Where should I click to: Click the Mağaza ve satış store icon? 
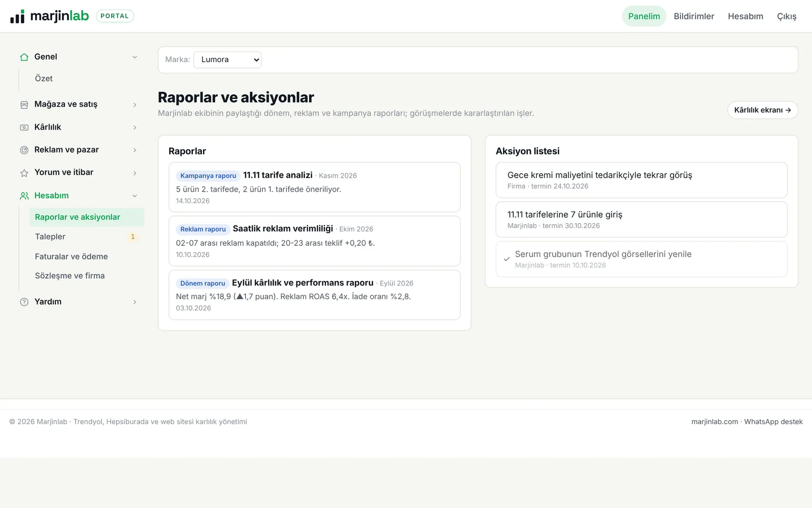[x=24, y=105]
